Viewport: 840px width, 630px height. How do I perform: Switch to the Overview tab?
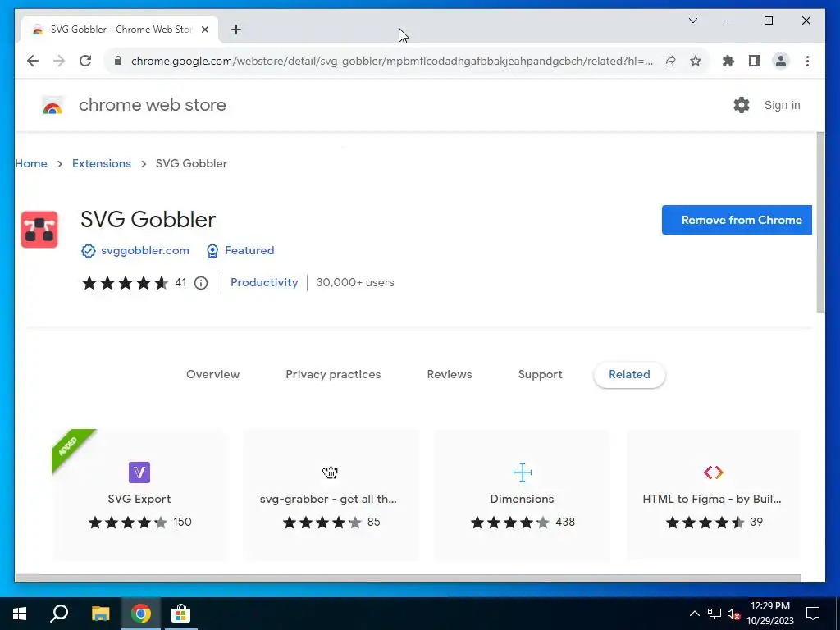coord(212,374)
